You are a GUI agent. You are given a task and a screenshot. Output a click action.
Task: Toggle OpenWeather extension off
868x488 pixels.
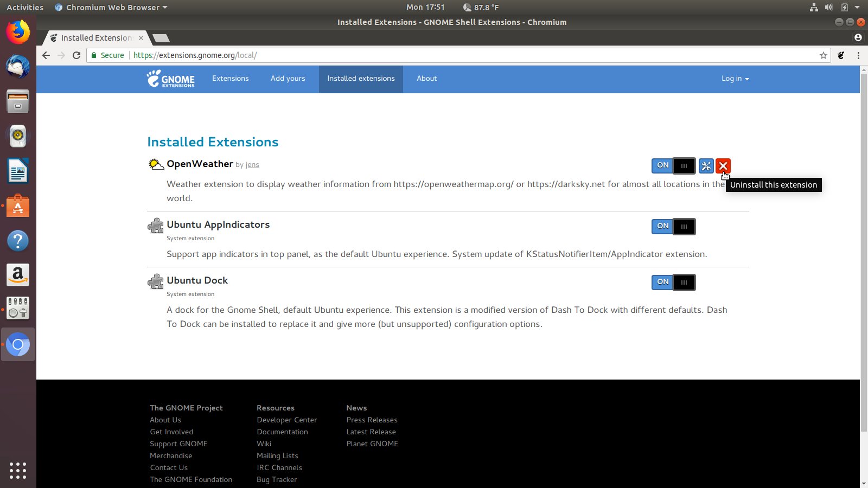[673, 165]
